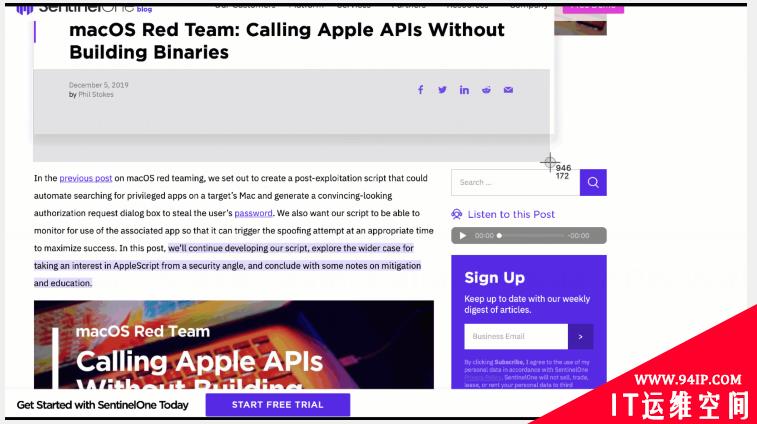757x424 pixels.
Task: Open author Phil Stokes link
Action: [96, 95]
